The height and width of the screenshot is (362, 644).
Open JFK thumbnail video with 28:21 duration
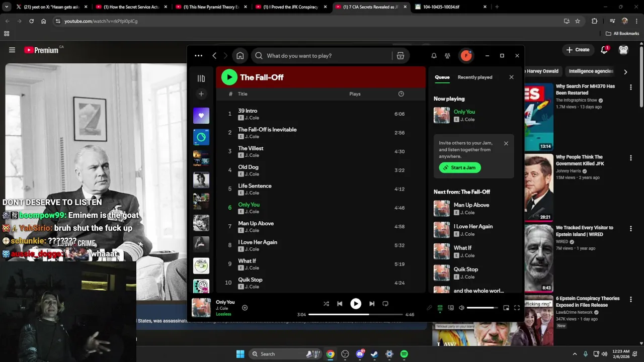(539, 188)
